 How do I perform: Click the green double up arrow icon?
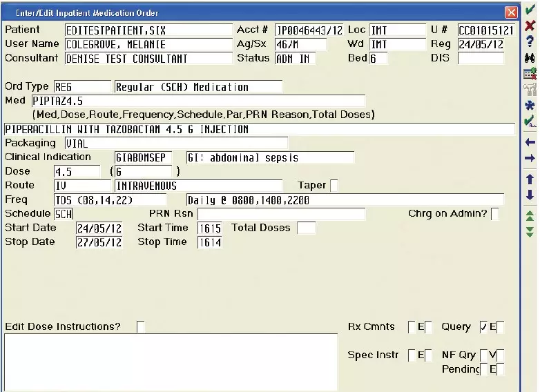click(530, 216)
